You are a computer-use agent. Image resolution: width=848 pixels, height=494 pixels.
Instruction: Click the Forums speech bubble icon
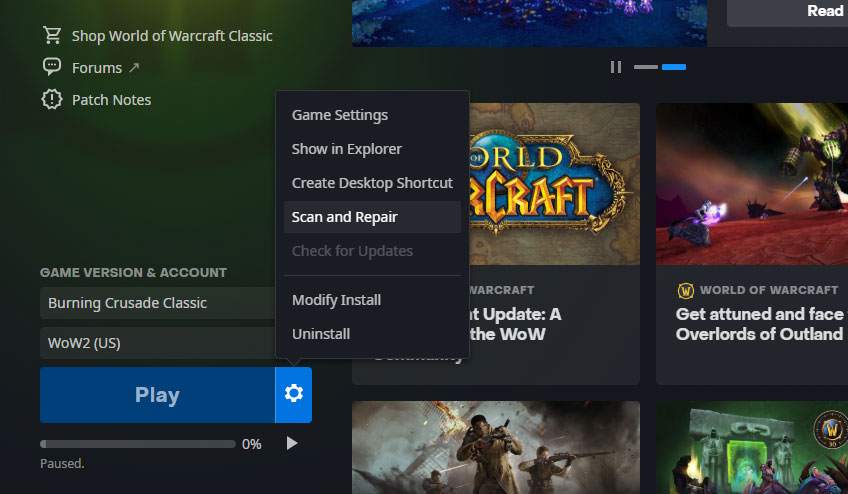click(52, 67)
